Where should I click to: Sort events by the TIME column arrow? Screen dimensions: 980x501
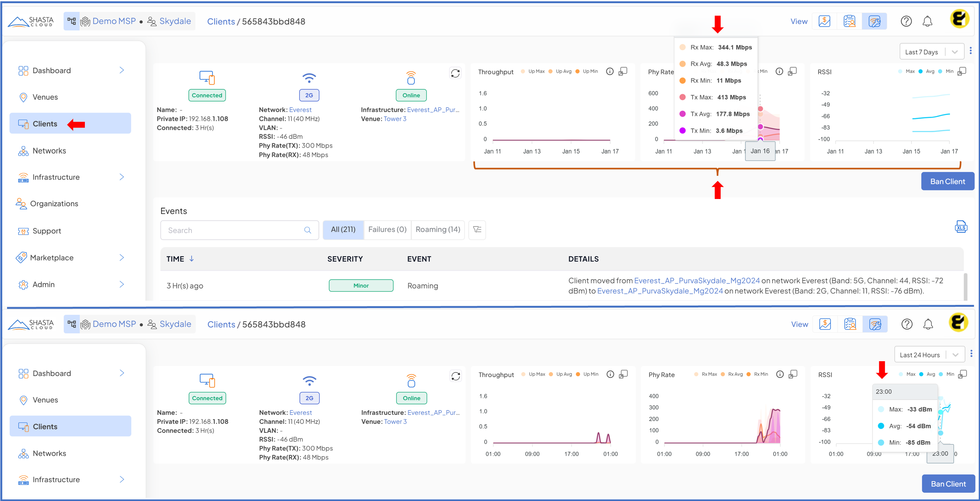click(192, 259)
